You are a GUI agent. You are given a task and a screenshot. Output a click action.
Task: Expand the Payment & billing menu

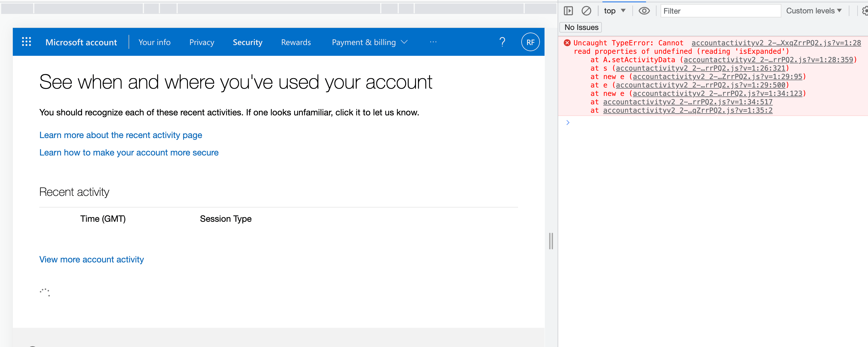[x=370, y=42]
